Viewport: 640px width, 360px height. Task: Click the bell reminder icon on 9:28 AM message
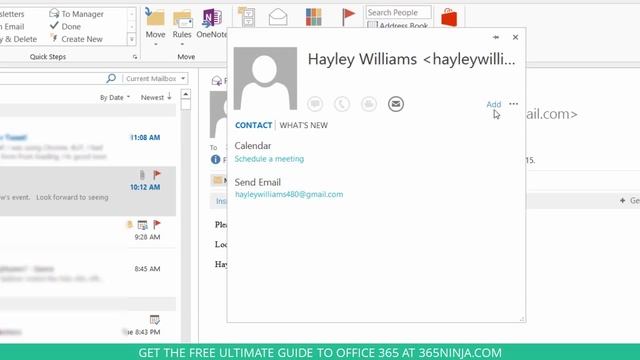pos(130,224)
